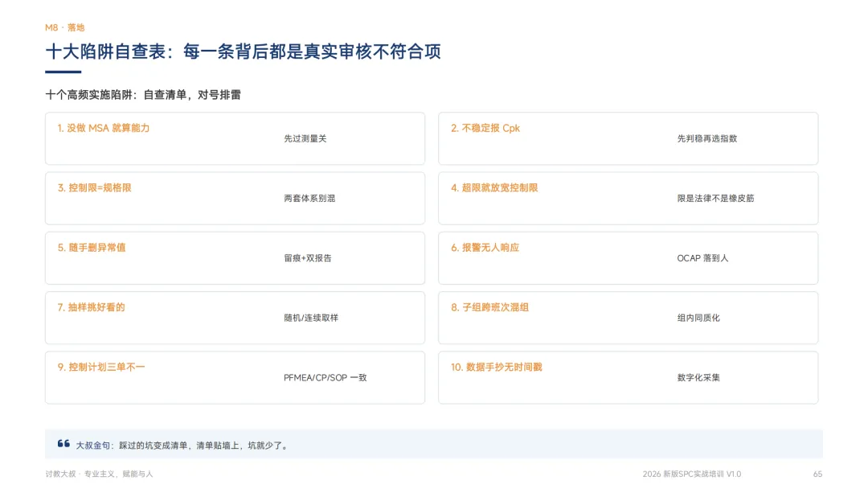Click heading 2. 不稳定报 Cpk

pos(485,128)
